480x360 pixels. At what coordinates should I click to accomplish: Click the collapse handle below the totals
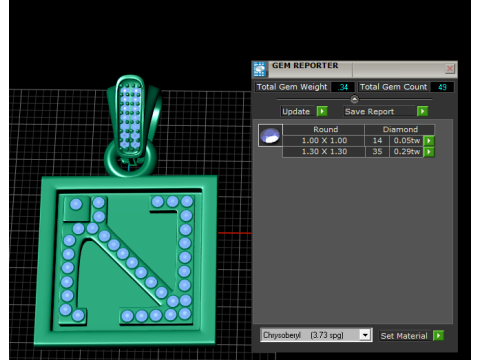(354, 99)
